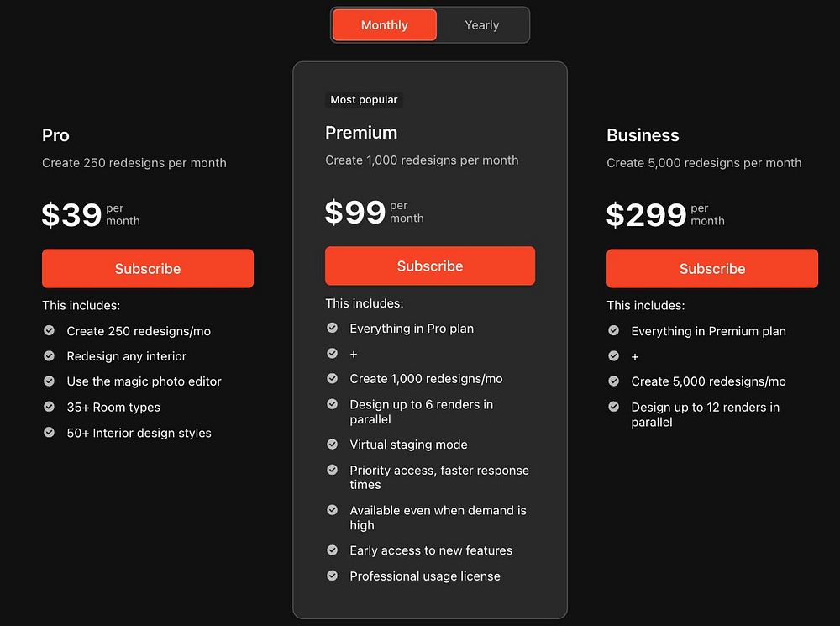
Task: Switch billing to Monthly
Action: (x=384, y=25)
